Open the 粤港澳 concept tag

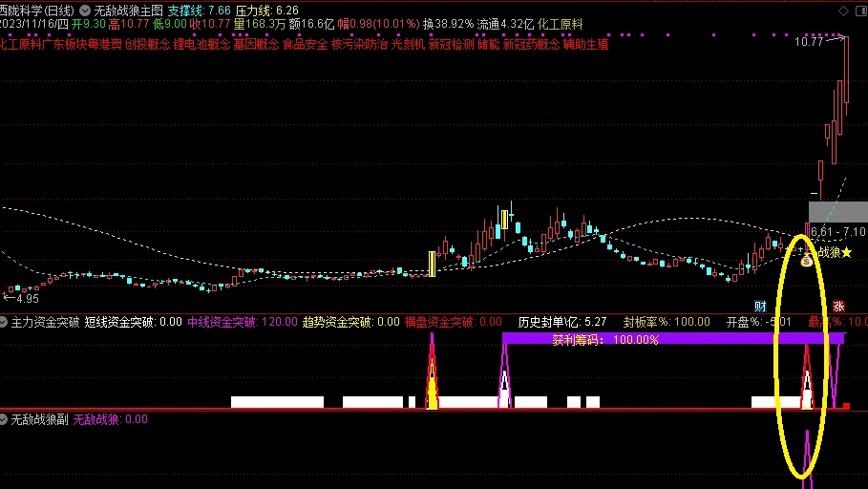(105, 44)
